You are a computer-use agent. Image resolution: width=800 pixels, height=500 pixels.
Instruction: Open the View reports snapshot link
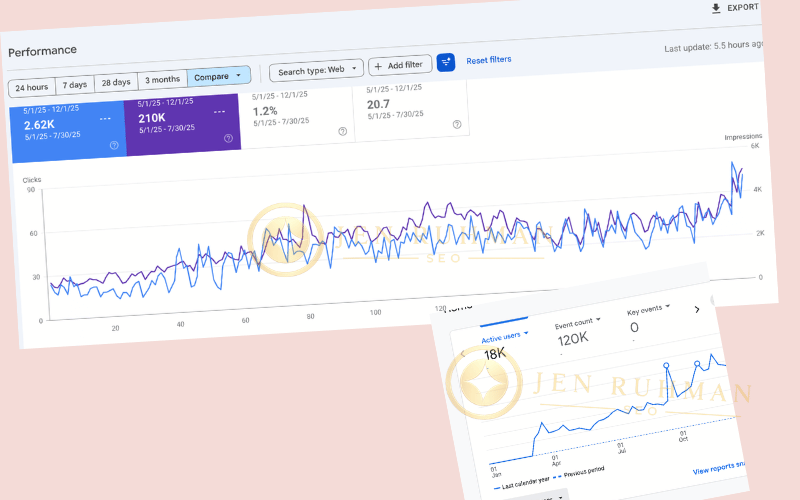coord(718,468)
